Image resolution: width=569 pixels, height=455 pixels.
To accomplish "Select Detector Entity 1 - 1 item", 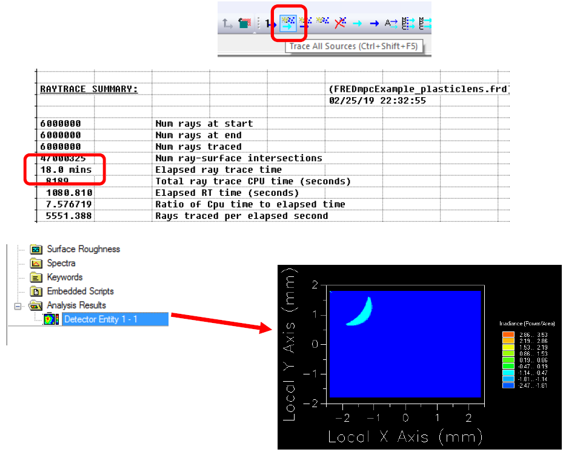I will click(x=101, y=319).
